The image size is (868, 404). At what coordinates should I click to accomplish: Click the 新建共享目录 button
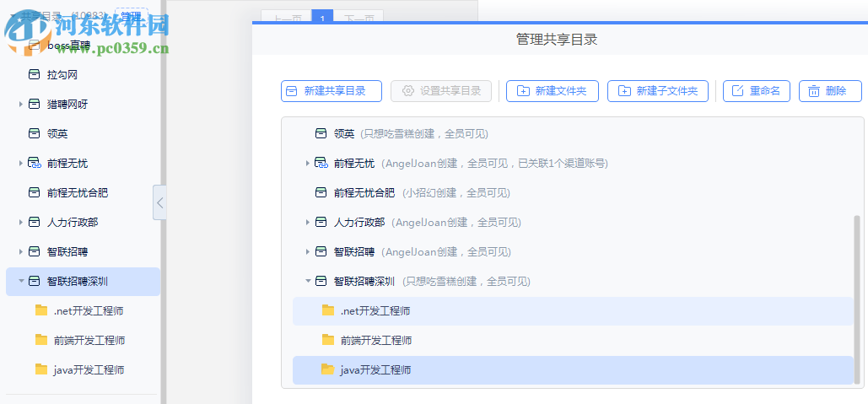coord(331,91)
